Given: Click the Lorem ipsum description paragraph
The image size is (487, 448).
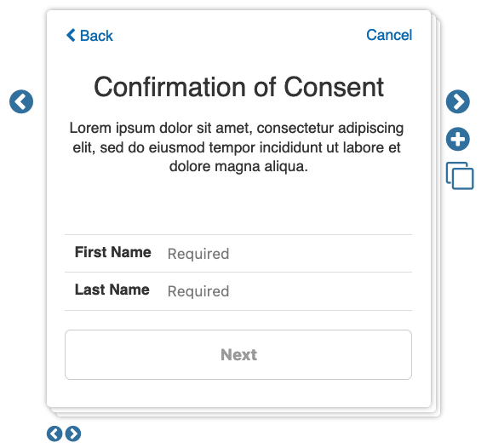Looking at the screenshot, I should (237, 147).
